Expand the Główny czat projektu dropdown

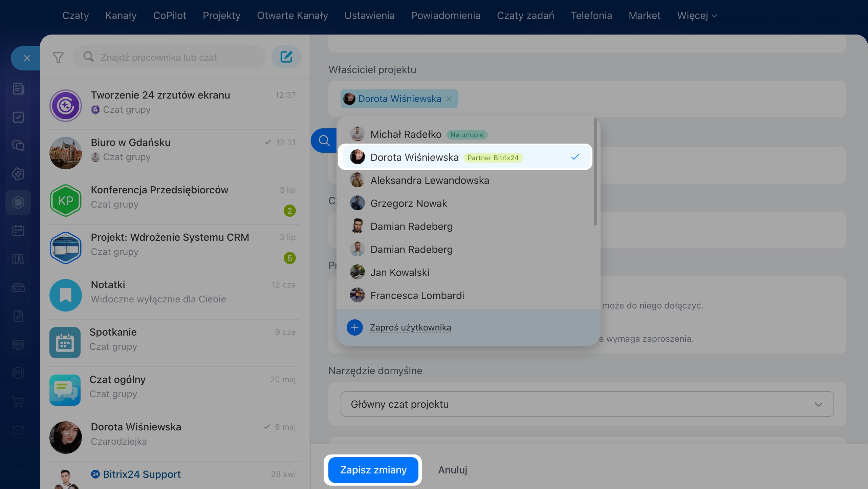pyautogui.click(x=587, y=404)
